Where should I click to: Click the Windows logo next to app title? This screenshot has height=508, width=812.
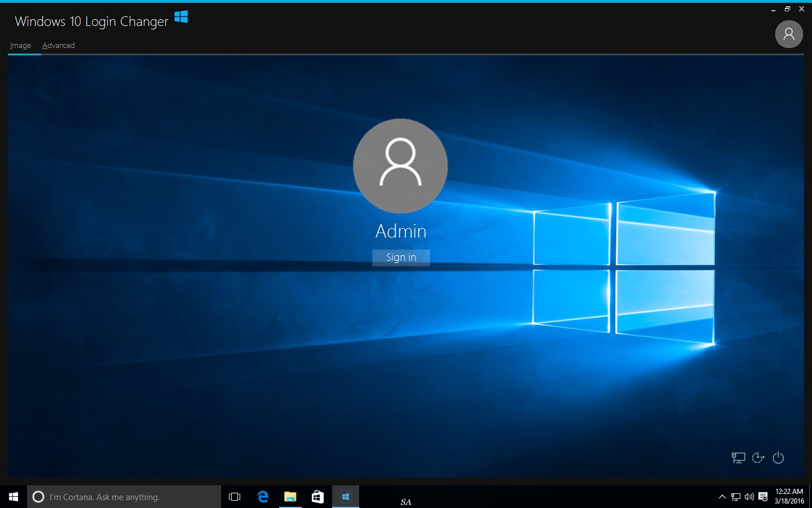pos(181,17)
